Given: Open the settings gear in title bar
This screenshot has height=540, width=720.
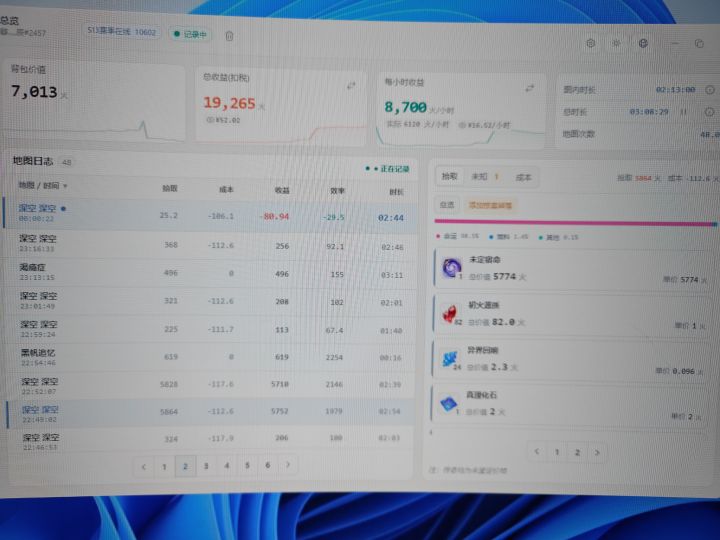Looking at the screenshot, I should tap(591, 43).
